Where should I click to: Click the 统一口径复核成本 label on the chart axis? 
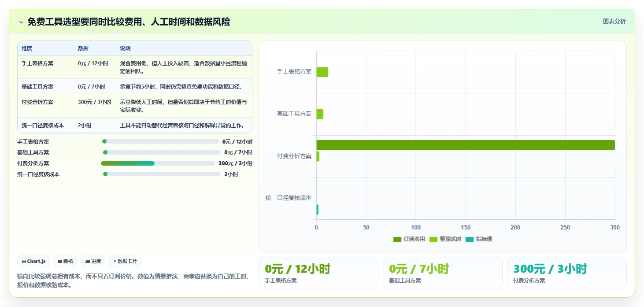289,198
